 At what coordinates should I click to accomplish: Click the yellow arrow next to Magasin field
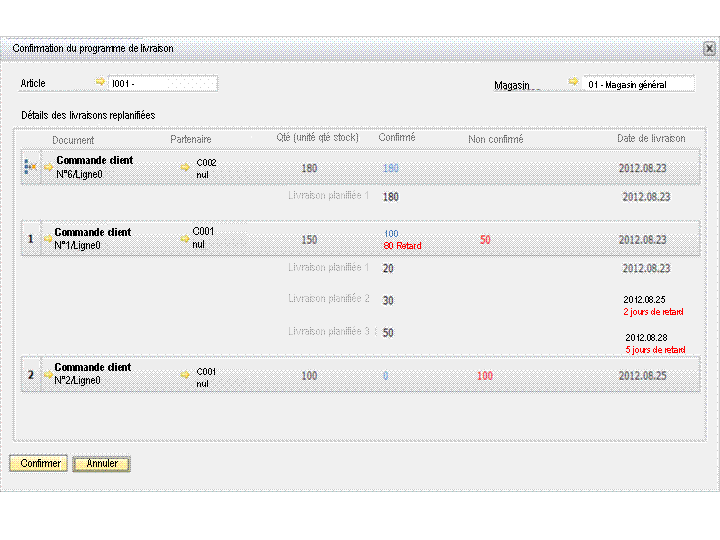click(x=573, y=81)
